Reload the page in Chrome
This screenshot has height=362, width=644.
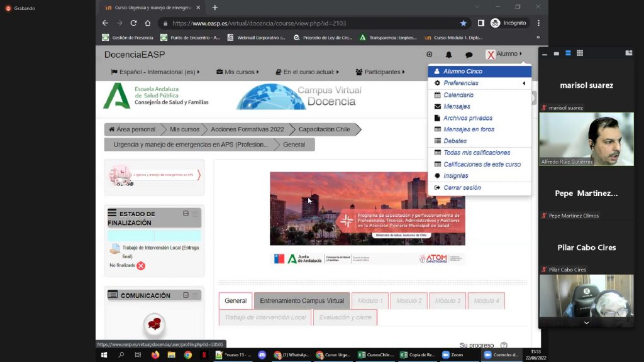[x=133, y=23]
